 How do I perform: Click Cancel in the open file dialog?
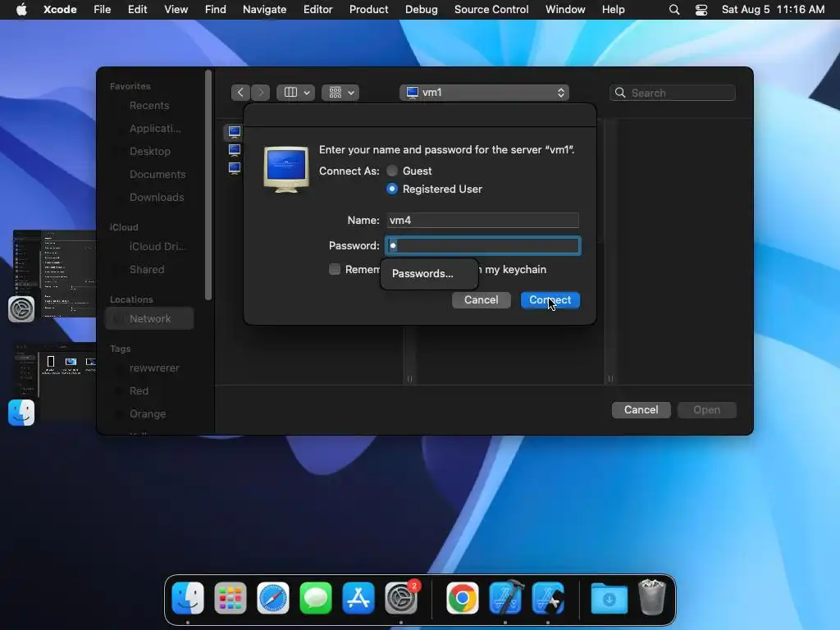[641, 410]
